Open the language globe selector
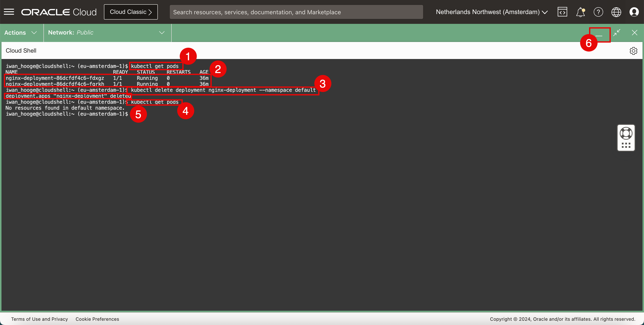 [616, 12]
